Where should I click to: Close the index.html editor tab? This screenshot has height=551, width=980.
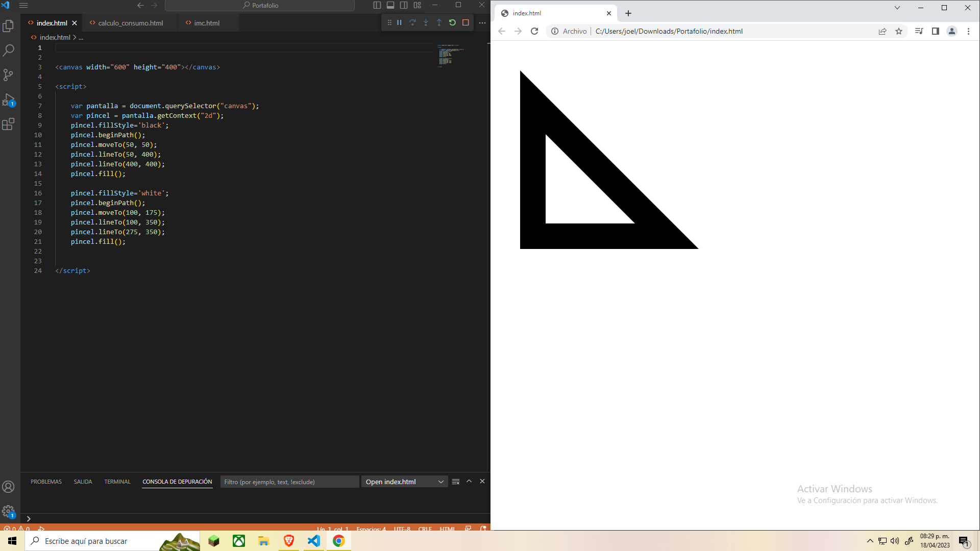click(x=75, y=23)
